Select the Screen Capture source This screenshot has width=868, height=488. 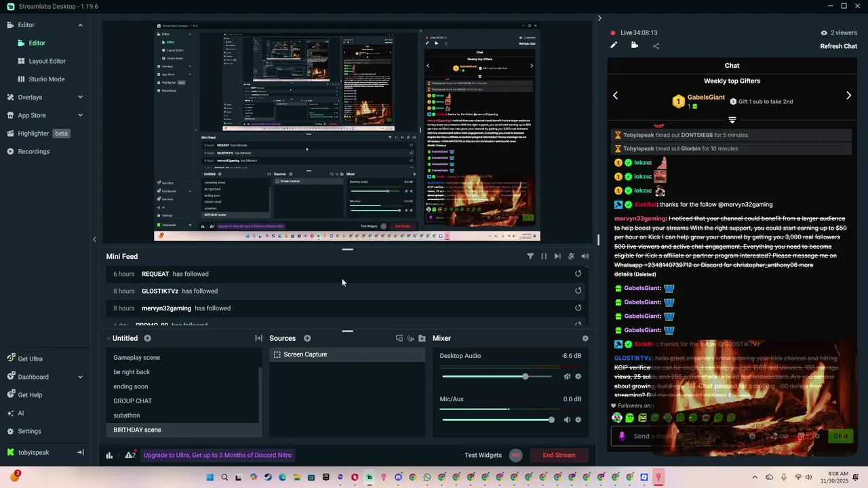point(347,354)
